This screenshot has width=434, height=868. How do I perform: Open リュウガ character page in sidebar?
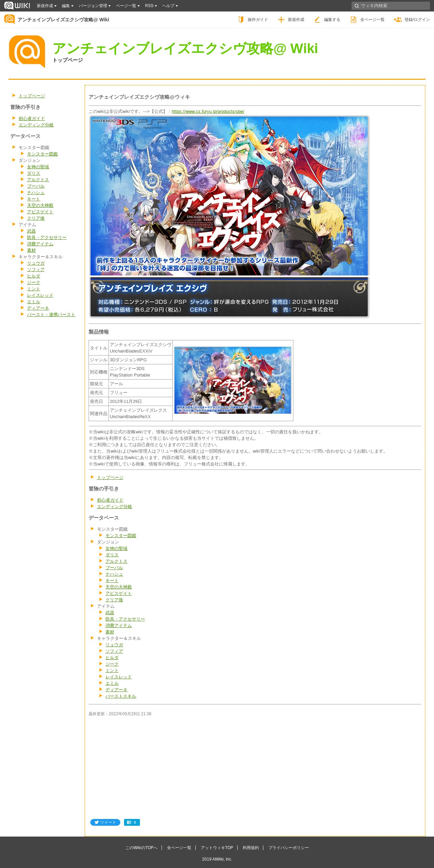tap(36, 263)
